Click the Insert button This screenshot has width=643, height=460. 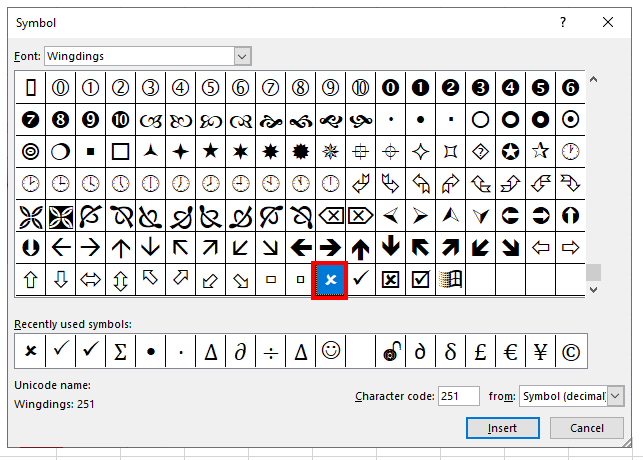pyautogui.click(x=503, y=428)
